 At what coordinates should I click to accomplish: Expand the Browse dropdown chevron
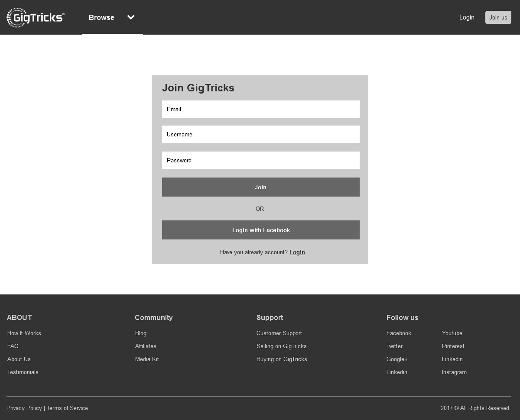(131, 17)
